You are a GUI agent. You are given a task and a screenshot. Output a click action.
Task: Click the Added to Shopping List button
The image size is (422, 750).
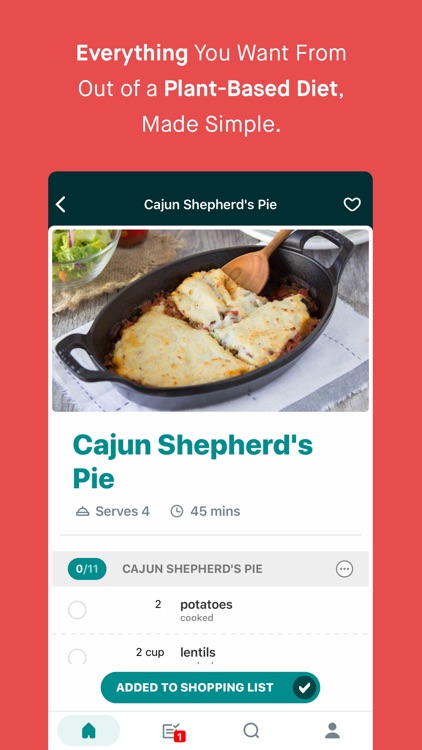tap(211, 688)
